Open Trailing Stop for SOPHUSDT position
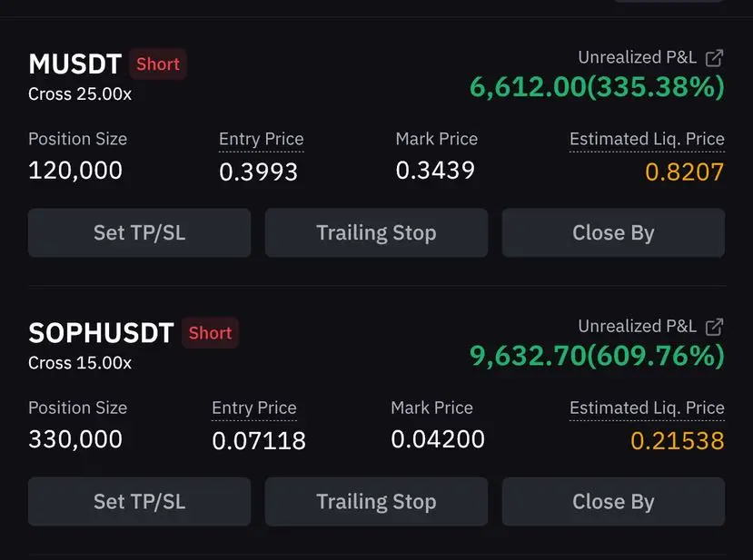 (376, 501)
